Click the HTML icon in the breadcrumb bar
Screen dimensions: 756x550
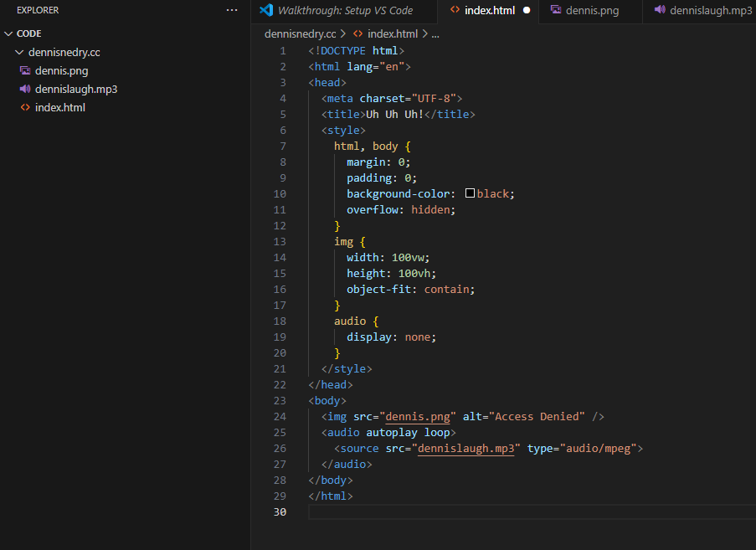(357, 33)
